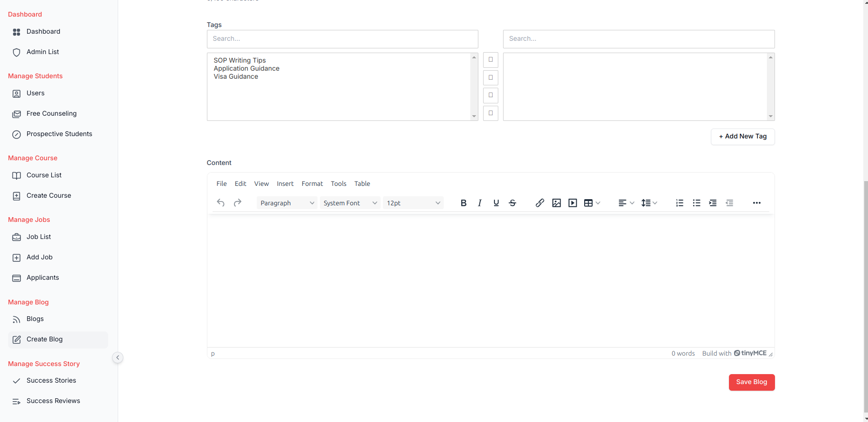Click the fourth tag transfer button

491,113
